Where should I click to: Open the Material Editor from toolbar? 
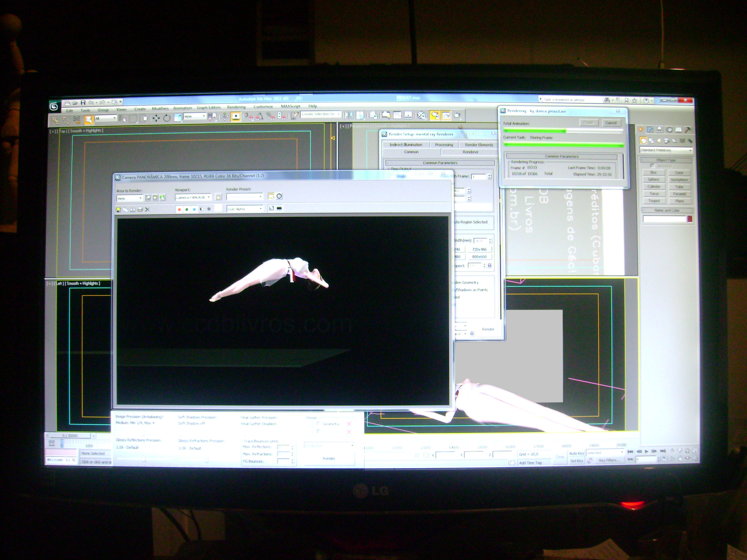[421, 116]
